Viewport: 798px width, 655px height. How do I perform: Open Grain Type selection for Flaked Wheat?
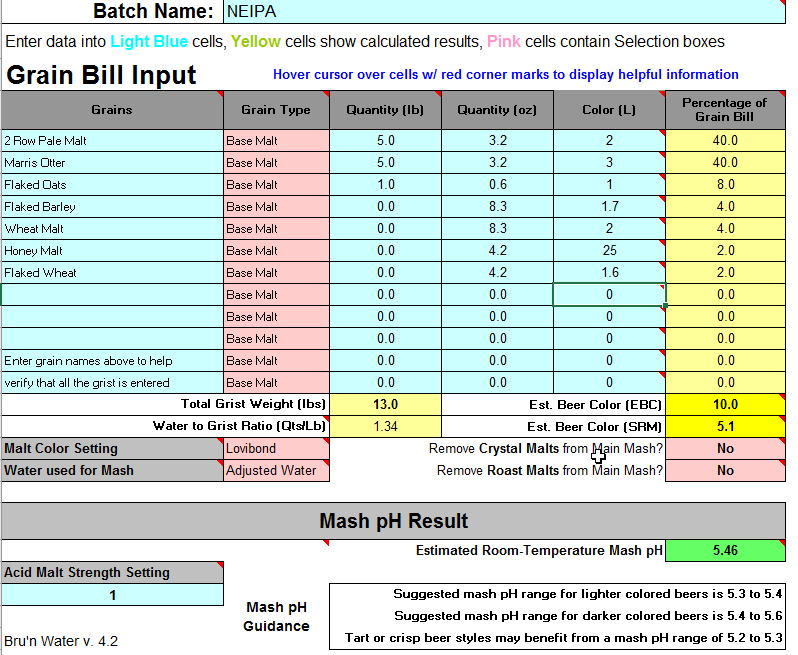(276, 273)
